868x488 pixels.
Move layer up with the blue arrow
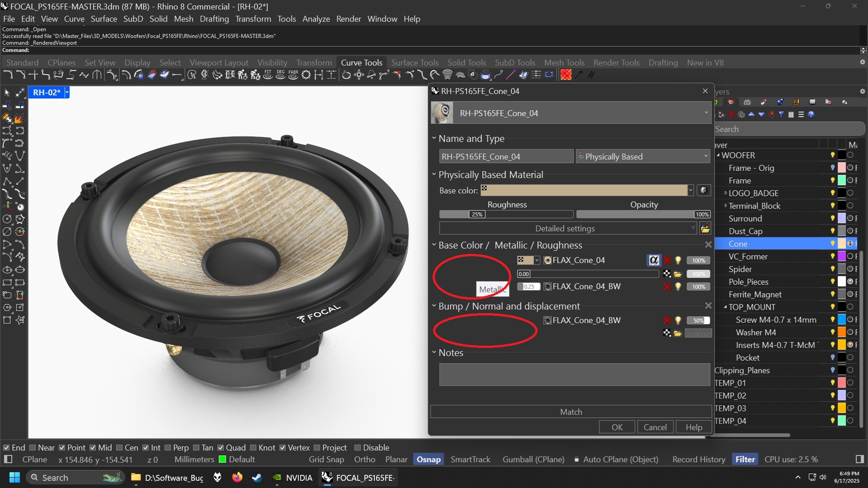(751, 114)
